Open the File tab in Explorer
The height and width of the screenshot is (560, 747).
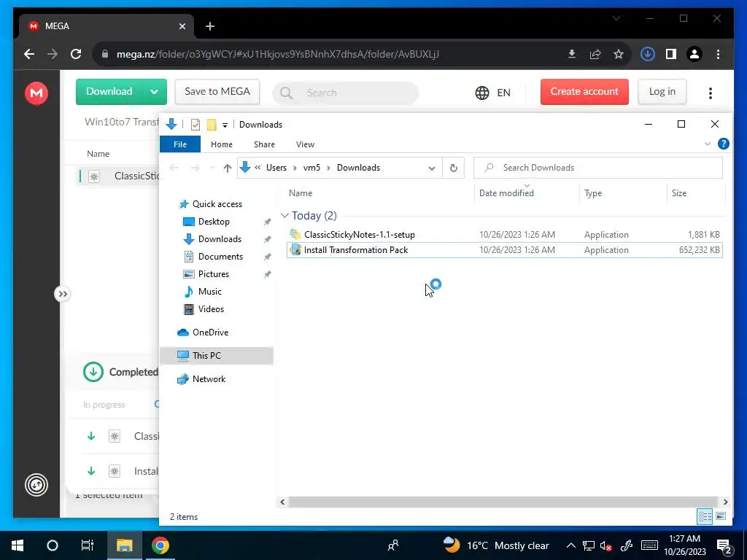(x=180, y=144)
